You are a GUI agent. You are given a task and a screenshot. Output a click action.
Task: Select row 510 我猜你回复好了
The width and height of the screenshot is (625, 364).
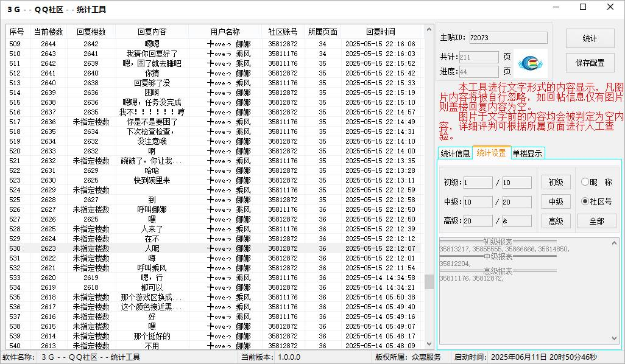click(x=213, y=54)
